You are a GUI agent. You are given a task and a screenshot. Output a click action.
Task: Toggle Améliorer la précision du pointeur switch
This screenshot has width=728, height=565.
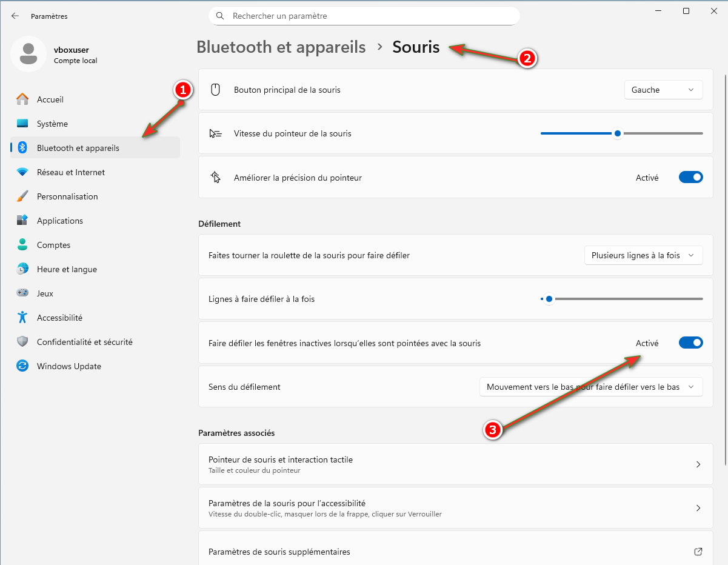(690, 178)
